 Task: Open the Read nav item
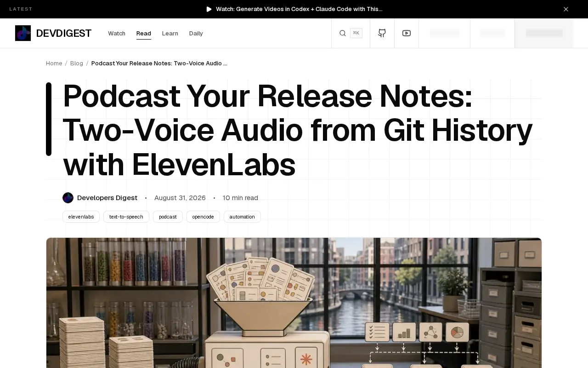(144, 33)
